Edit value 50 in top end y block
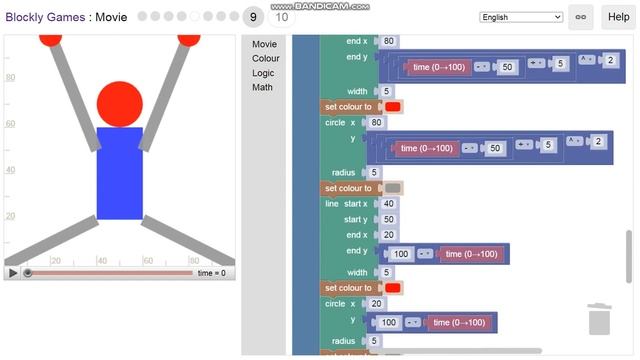The width and height of the screenshot is (640, 360). point(507,67)
